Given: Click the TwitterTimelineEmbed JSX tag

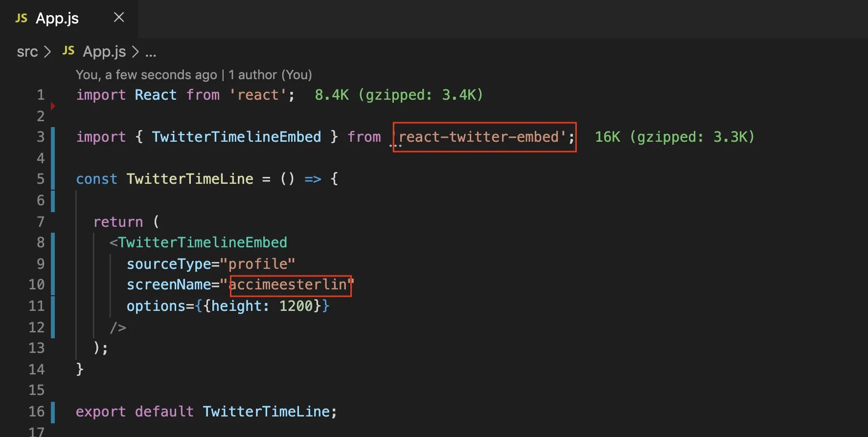Looking at the screenshot, I should pyautogui.click(x=202, y=242).
